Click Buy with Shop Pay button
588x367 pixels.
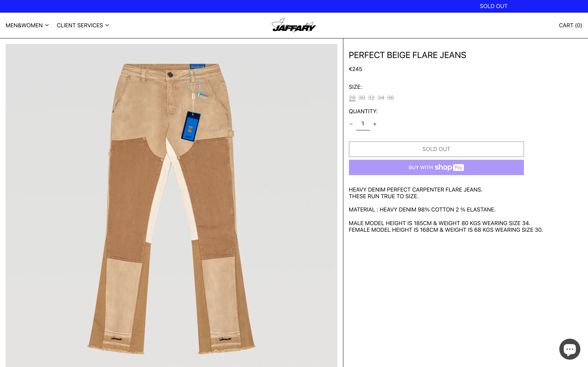tap(436, 167)
